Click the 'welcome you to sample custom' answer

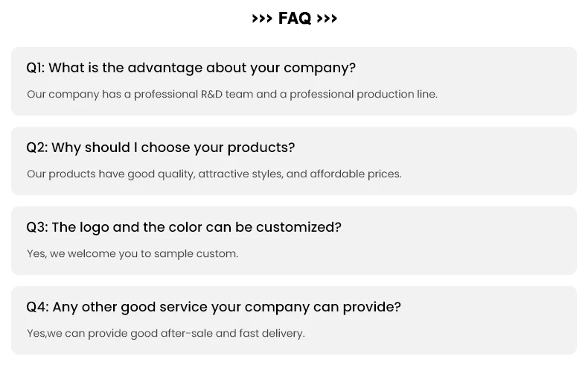tap(132, 254)
